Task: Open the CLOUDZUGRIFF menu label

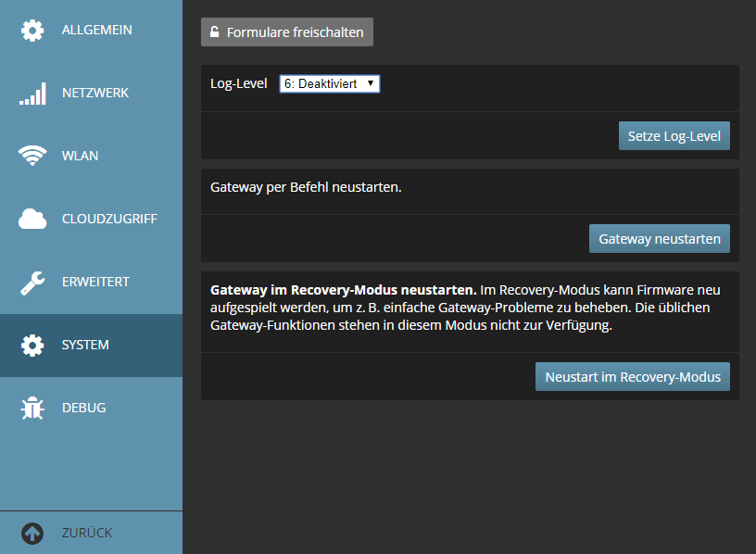Action: tap(109, 220)
